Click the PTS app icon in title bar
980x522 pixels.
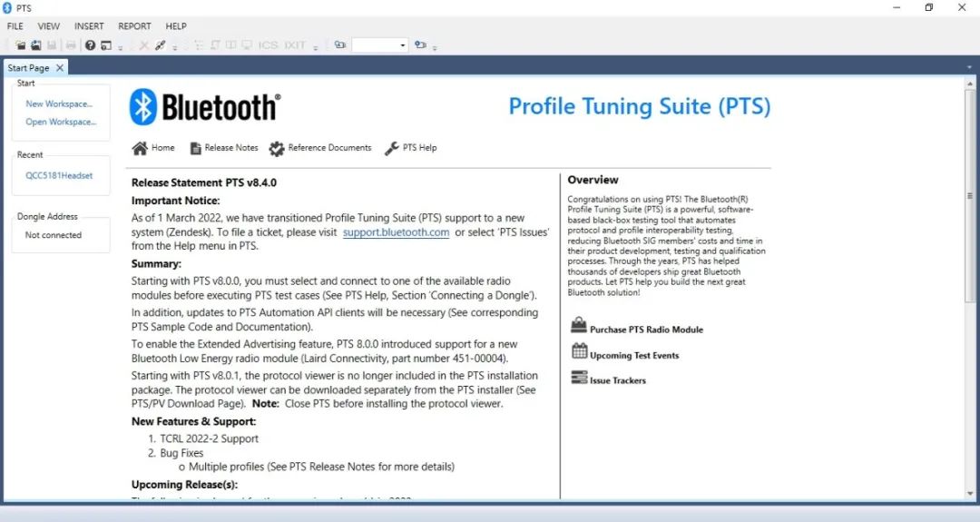(7, 8)
